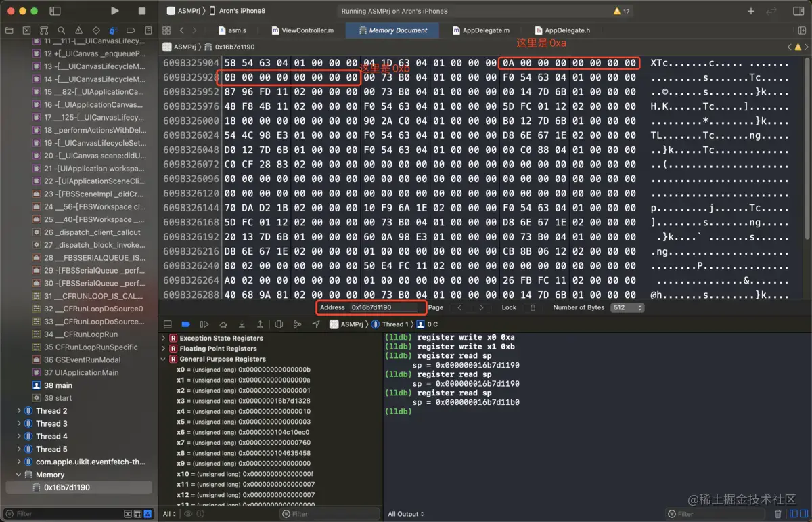Open Number of Bytes 512 dropdown

click(627, 307)
